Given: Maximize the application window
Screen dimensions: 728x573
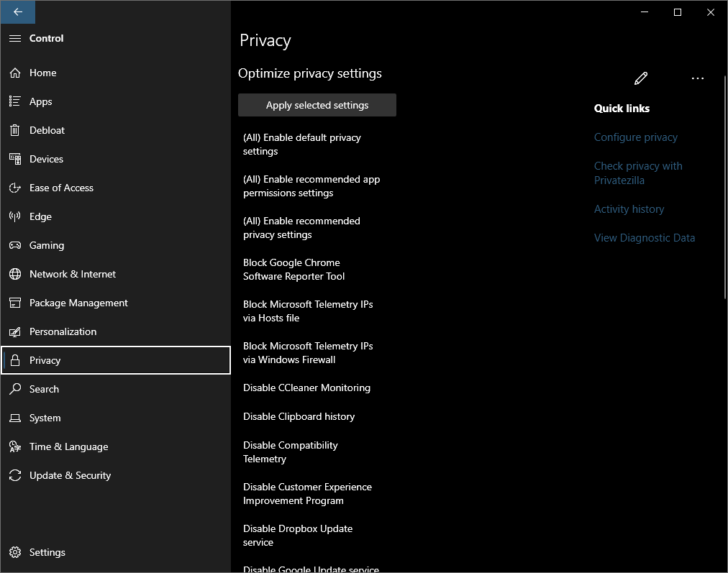Looking at the screenshot, I should click(678, 12).
